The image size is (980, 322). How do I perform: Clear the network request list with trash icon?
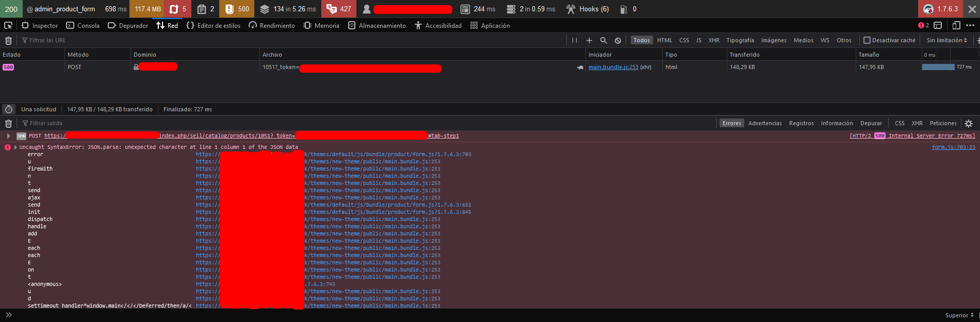tap(8, 40)
